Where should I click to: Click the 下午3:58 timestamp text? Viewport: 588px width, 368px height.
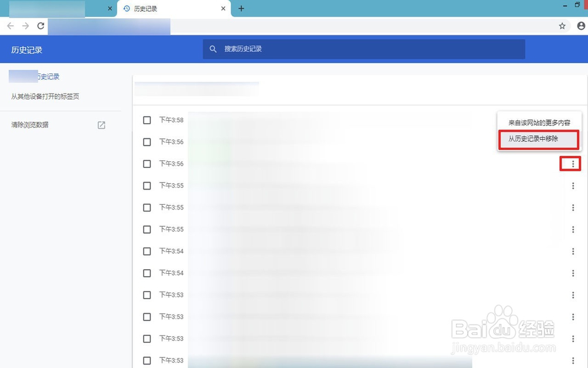[x=171, y=120]
